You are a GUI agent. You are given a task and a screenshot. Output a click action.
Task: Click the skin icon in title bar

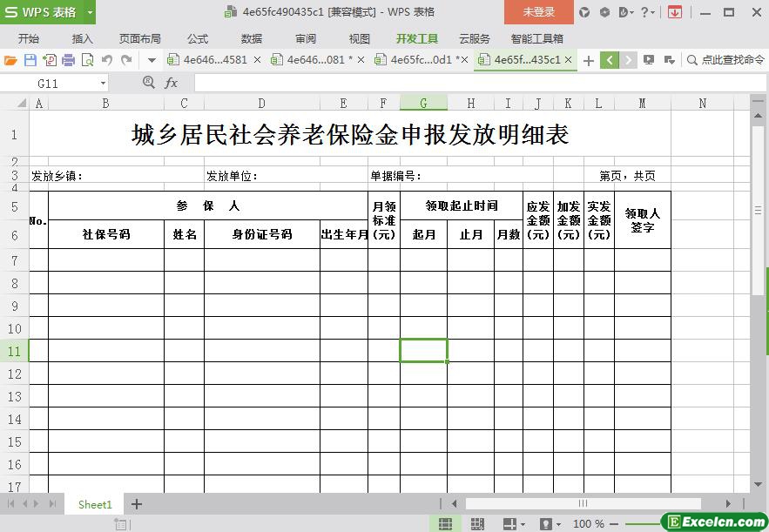coord(584,12)
